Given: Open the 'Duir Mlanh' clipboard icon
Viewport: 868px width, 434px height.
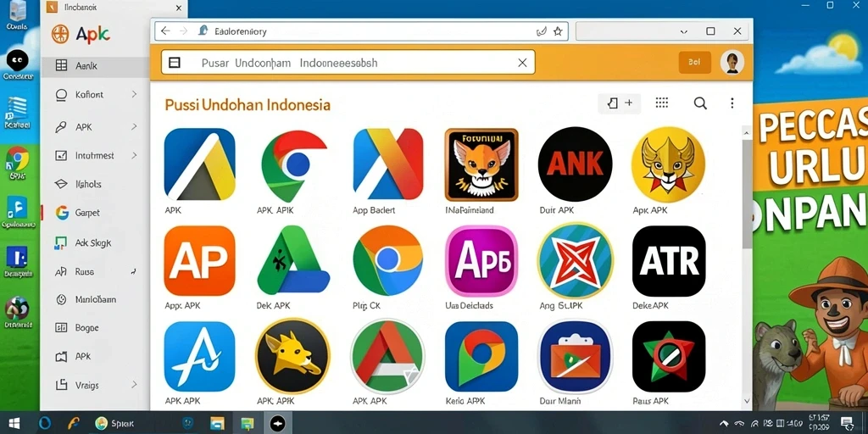Looking at the screenshot, I should click(x=576, y=357).
